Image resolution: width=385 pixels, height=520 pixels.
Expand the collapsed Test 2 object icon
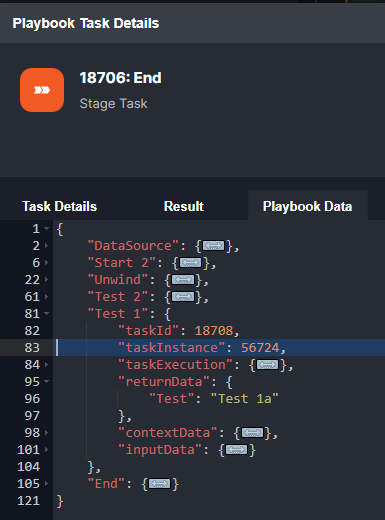183,297
